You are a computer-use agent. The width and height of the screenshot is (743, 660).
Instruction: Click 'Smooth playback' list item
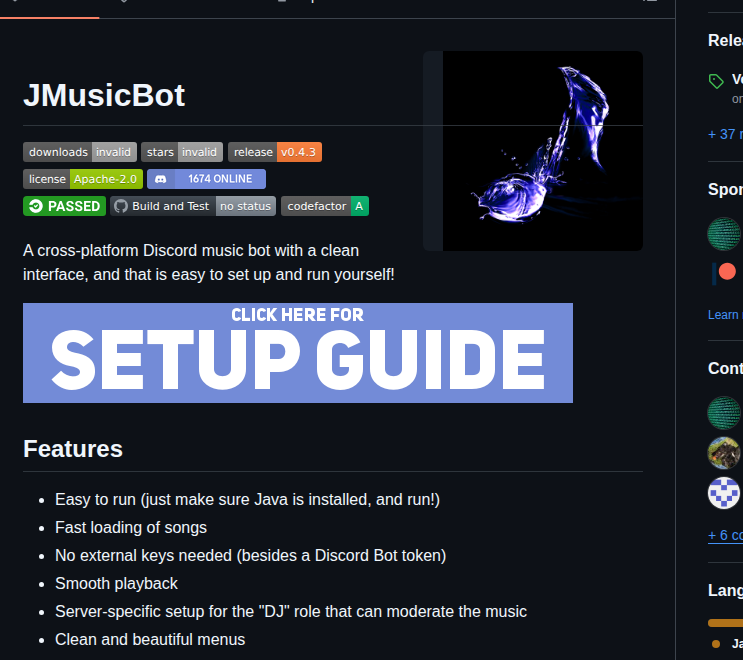(116, 583)
